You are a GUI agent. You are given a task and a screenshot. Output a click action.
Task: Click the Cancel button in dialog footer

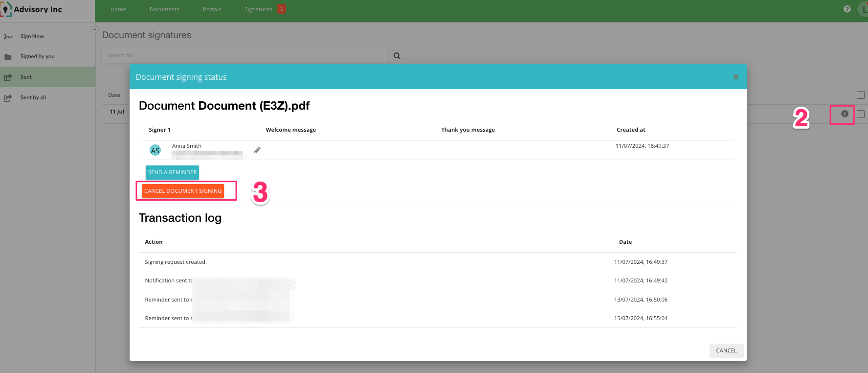point(726,350)
